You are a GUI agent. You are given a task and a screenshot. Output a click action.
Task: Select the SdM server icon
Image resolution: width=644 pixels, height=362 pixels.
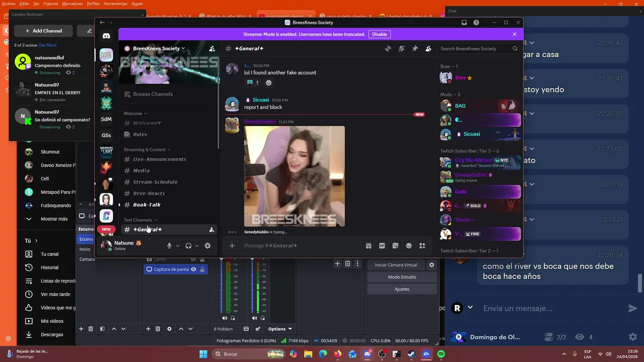pos(106,119)
